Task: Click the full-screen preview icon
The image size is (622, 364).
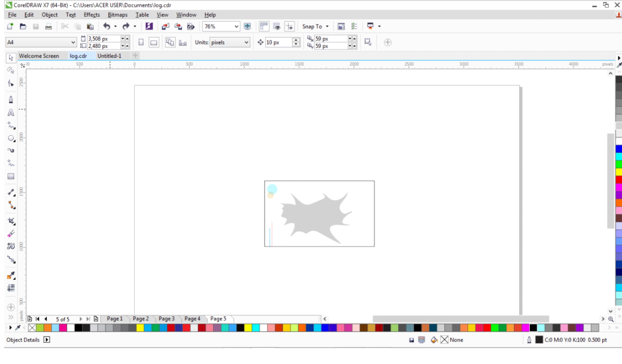Action: tap(247, 26)
